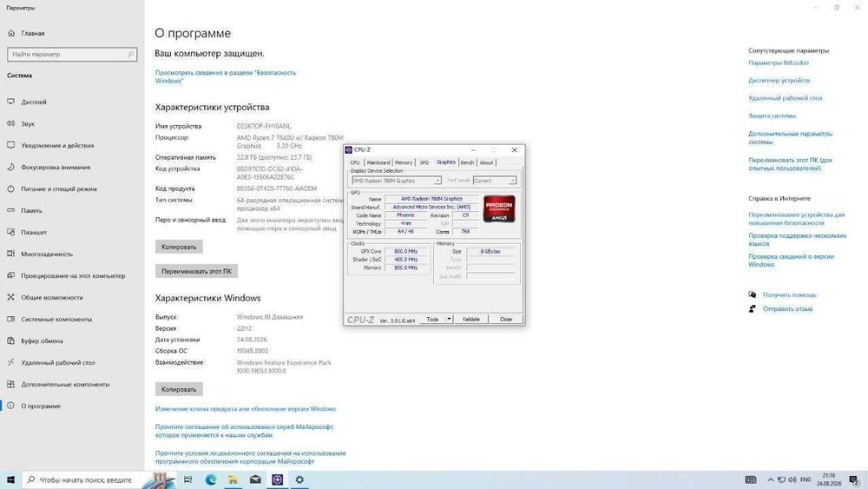Click Отправить отзыв link
This screenshot has height=489, width=868.
coord(787,309)
